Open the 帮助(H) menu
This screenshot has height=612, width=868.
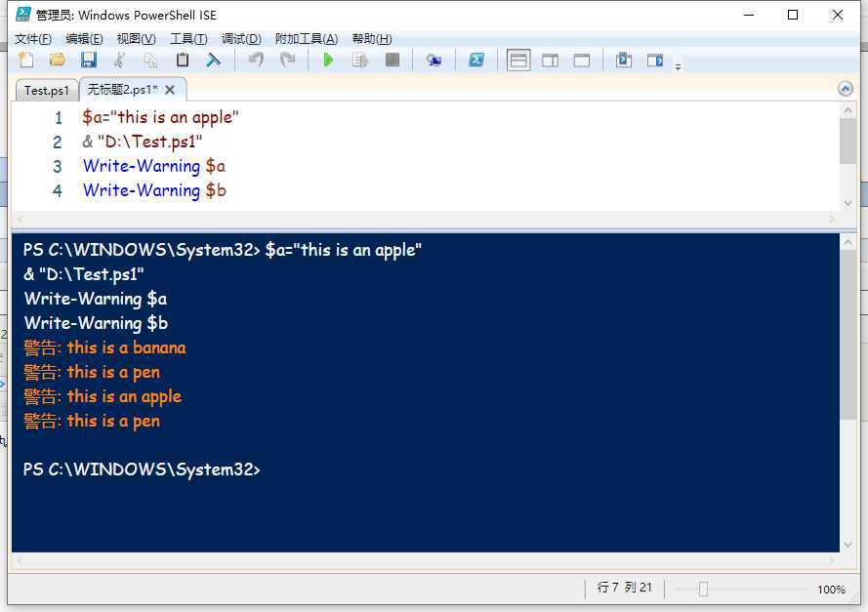(x=372, y=39)
